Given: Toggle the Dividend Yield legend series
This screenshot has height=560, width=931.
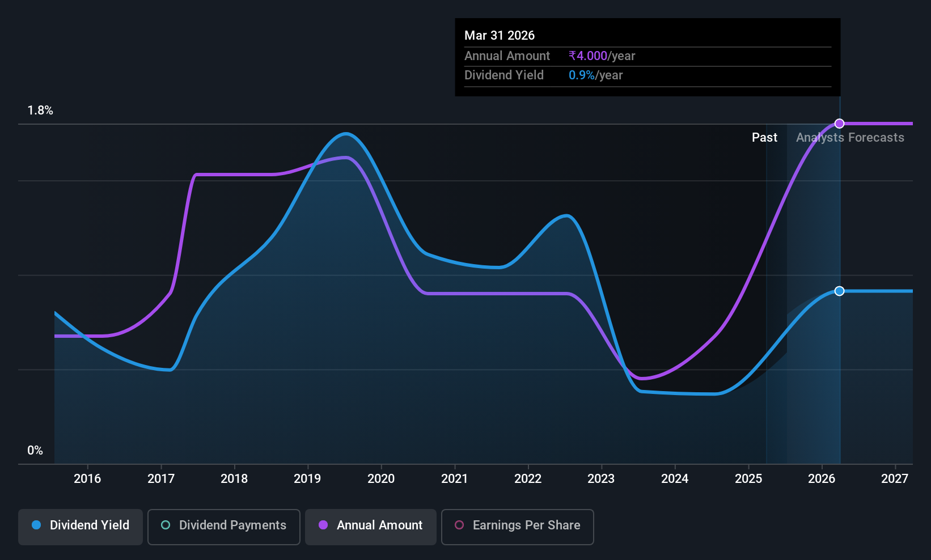Looking at the screenshot, I should (x=81, y=527).
